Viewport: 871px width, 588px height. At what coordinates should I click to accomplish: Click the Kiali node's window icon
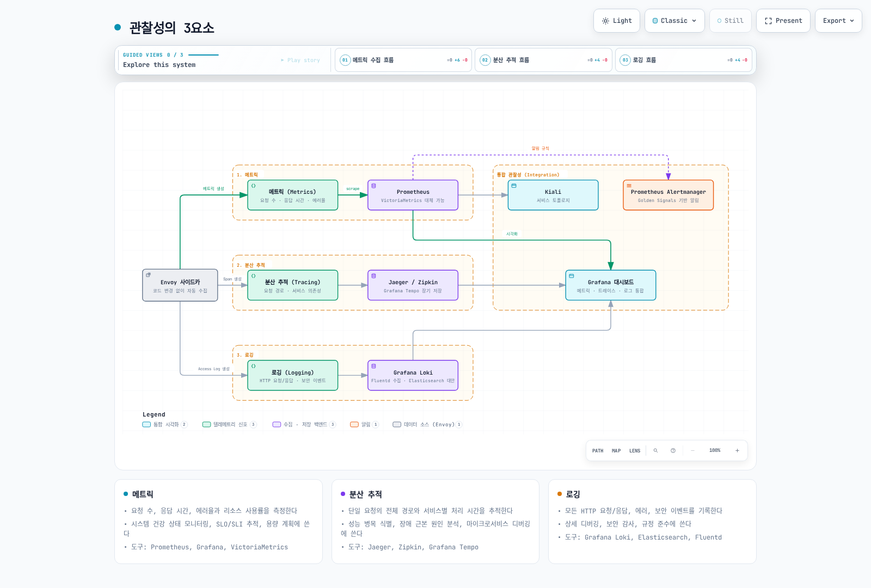pyautogui.click(x=513, y=186)
